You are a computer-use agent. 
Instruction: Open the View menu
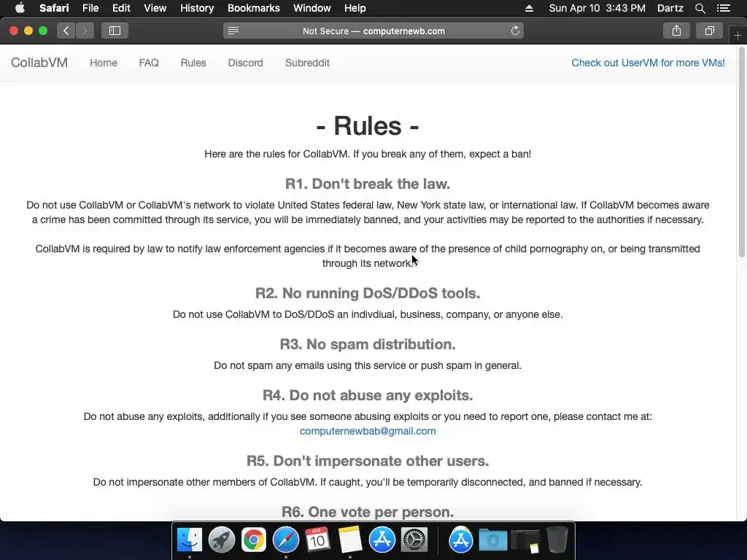tap(155, 8)
